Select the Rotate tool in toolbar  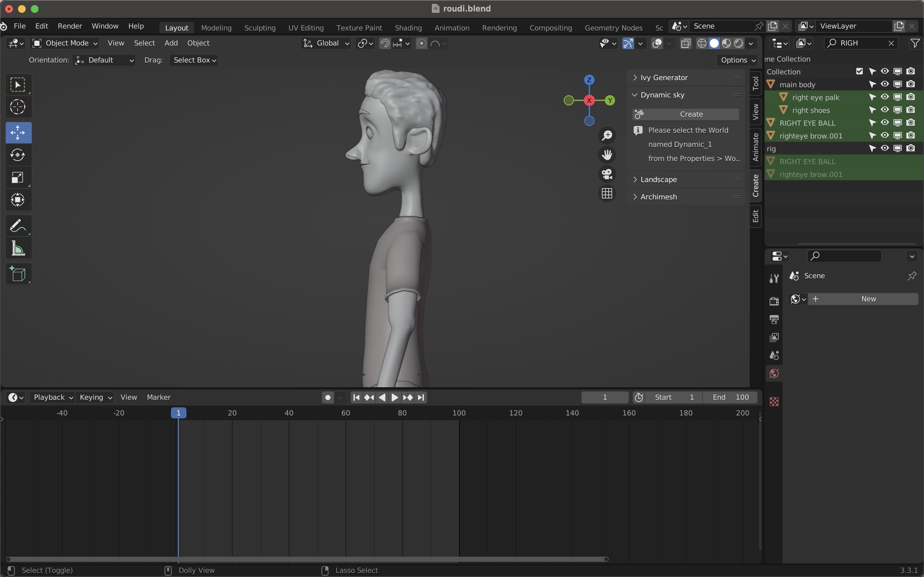[18, 155]
